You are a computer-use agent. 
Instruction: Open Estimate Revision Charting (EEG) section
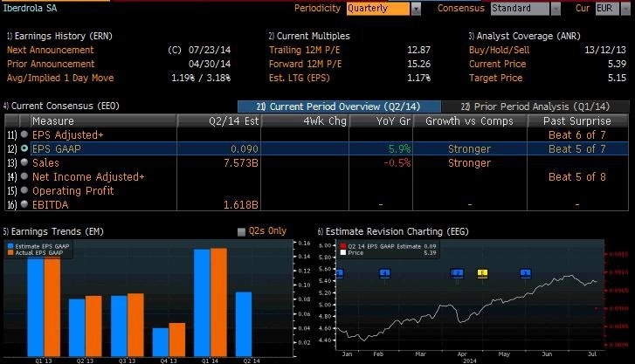click(x=393, y=231)
